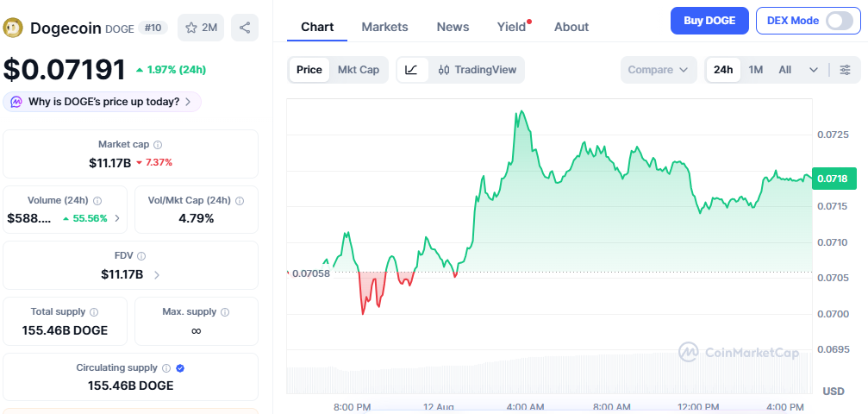The image size is (868, 414).
Task: Switch to the Chart tab
Action: point(317,27)
